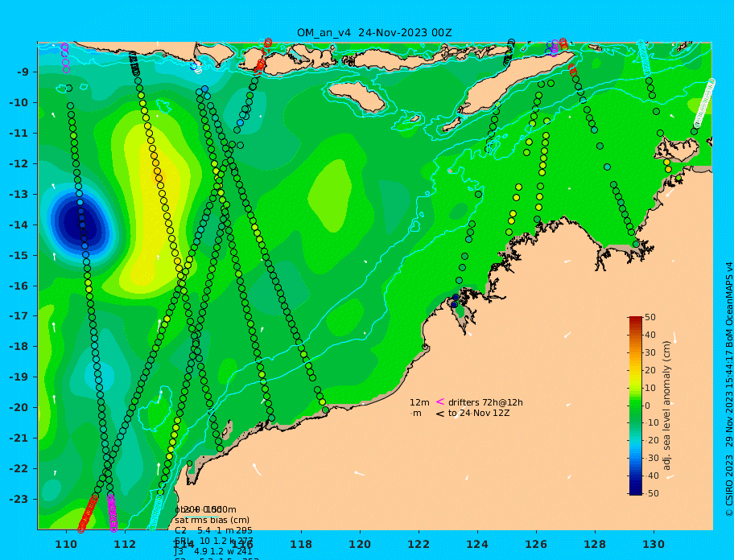Viewport: 734px width, 560px height.
Task: Click the longitude axis label 110
Action: pos(67,545)
